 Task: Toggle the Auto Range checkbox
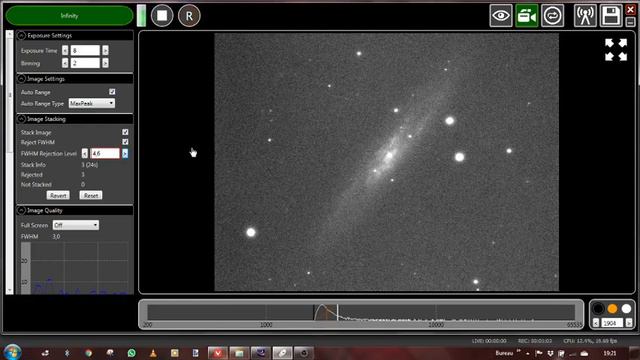pyautogui.click(x=112, y=92)
